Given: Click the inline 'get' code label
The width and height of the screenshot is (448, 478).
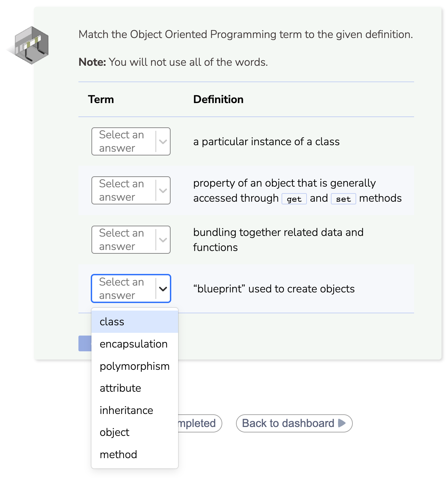Looking at the screenshot, I should pyautogui.click(x=294, y=199).
